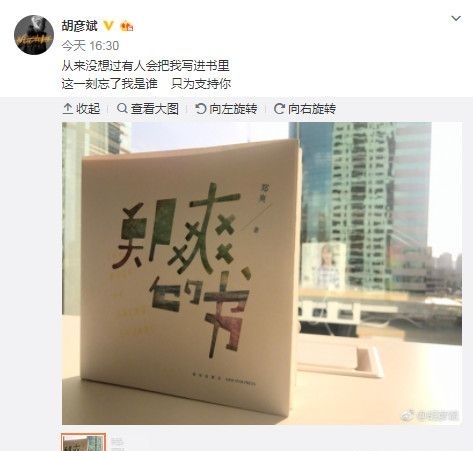The width and height of the screenshot is (473, 451).
Task: Click the upward arrow collapse icon
Action: tap(68, 109)
